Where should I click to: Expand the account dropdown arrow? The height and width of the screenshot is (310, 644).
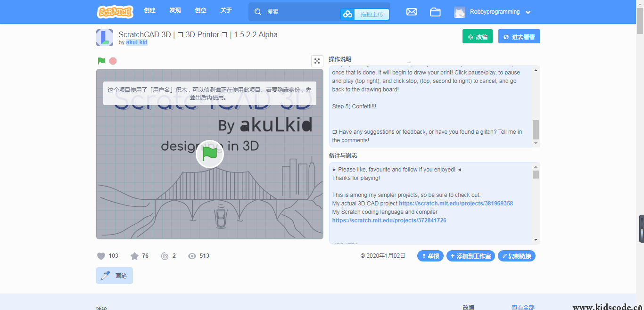528,12
